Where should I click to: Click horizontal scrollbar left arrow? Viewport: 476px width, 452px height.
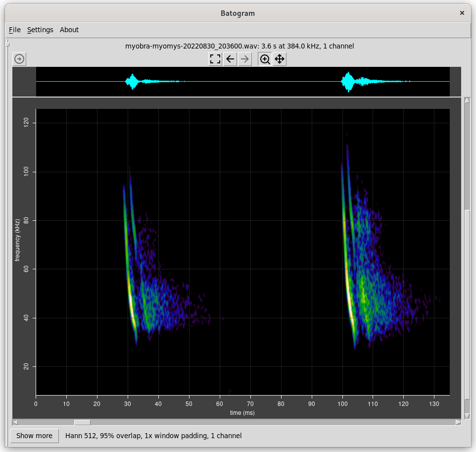point(15,422)
